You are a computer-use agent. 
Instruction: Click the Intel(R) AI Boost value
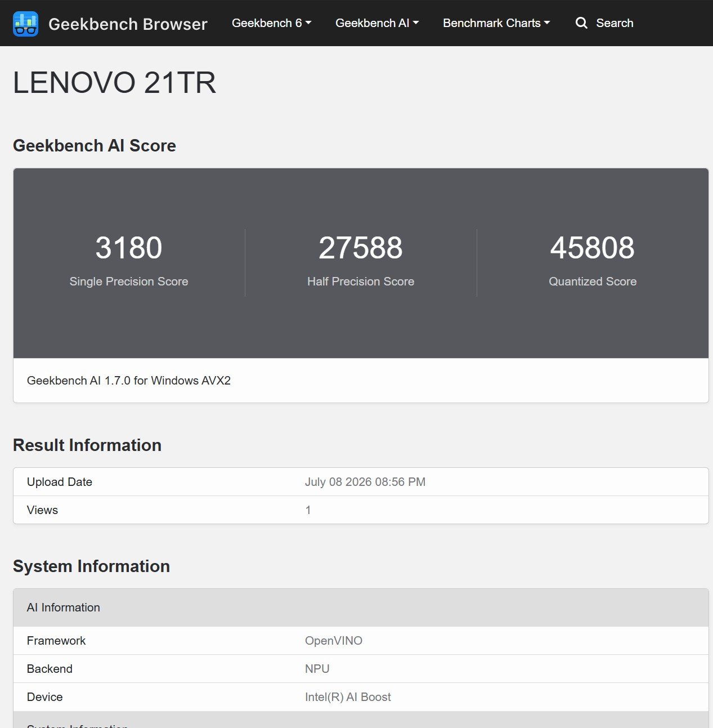[x=348, y=697]
